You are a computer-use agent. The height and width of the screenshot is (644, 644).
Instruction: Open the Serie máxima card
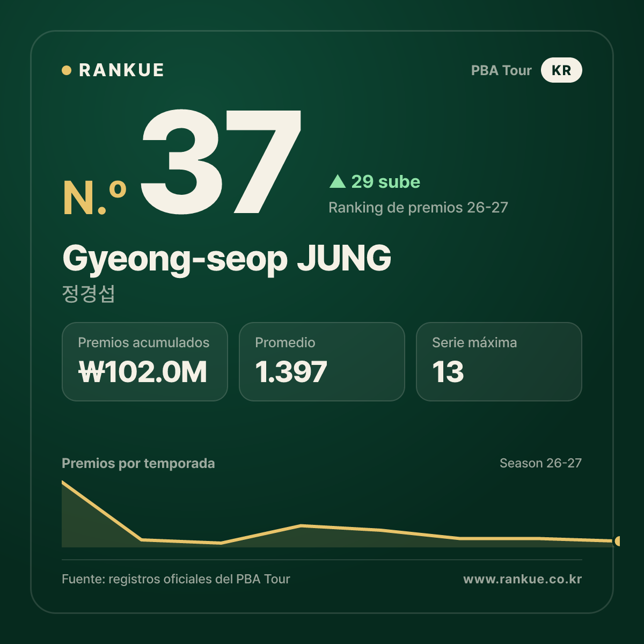499,362
